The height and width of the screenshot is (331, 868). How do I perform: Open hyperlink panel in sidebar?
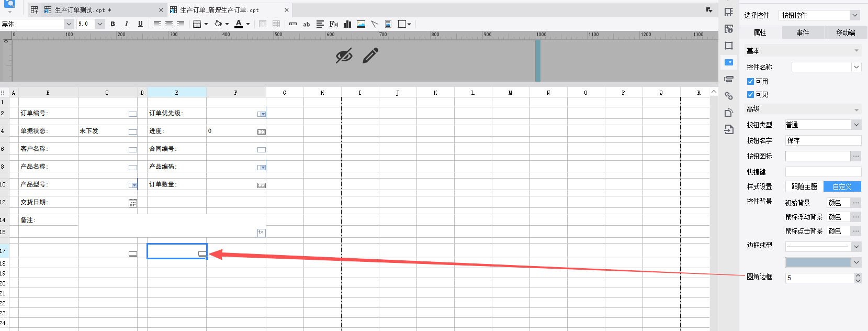(729, 96)
